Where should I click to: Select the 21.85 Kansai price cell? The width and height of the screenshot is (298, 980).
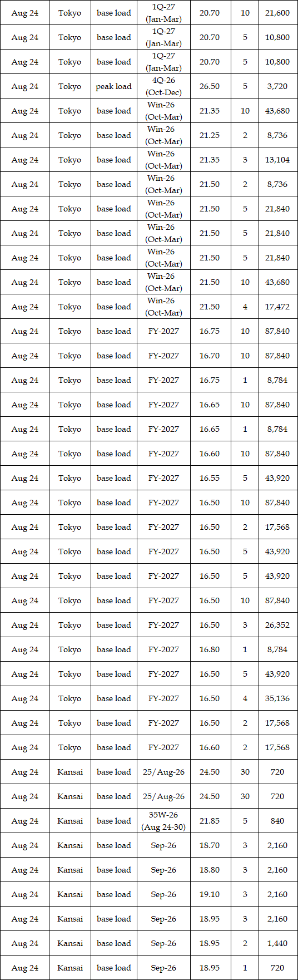(x=210, y=821)
